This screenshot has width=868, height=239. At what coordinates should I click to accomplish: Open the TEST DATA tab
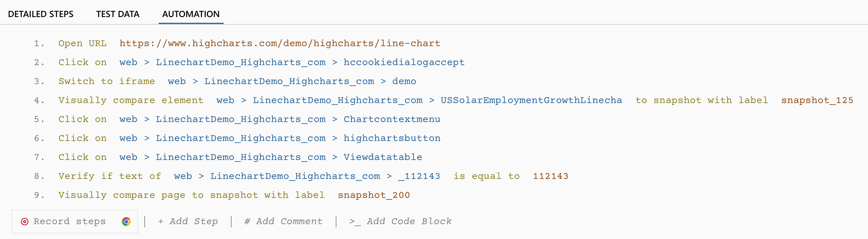(x=118, y=14)
